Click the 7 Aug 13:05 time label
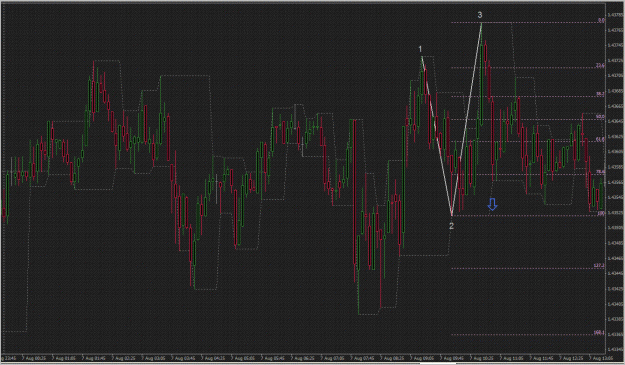The image size is (625, 365). click(601, 359)
